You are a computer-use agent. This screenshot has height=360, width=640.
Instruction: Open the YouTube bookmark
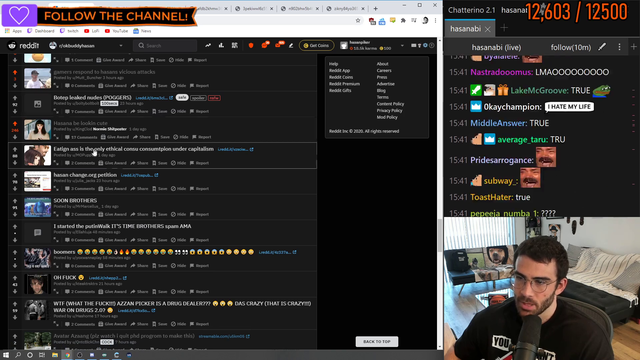click(116, 31)
